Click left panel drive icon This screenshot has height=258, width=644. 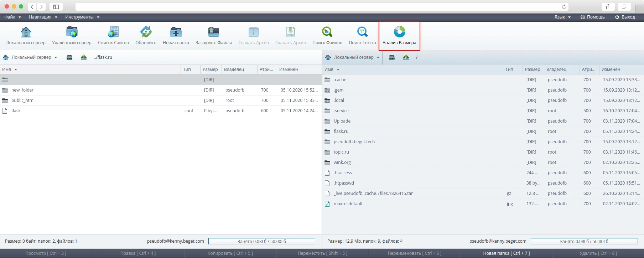coord(69,57)
